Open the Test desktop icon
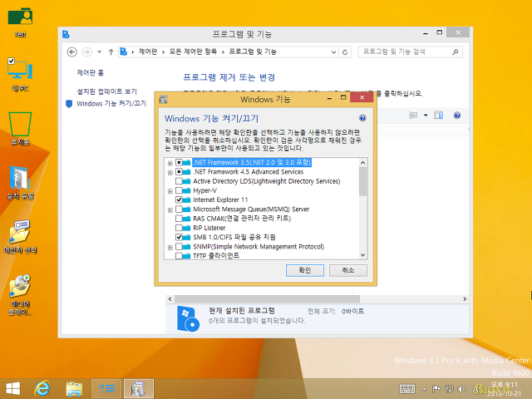 point(20,22)
